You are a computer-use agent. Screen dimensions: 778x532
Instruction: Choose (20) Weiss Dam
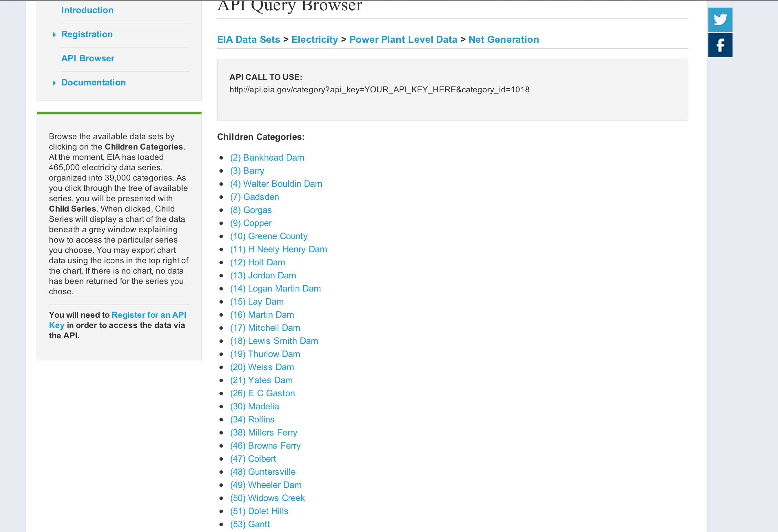pos(262,367)
